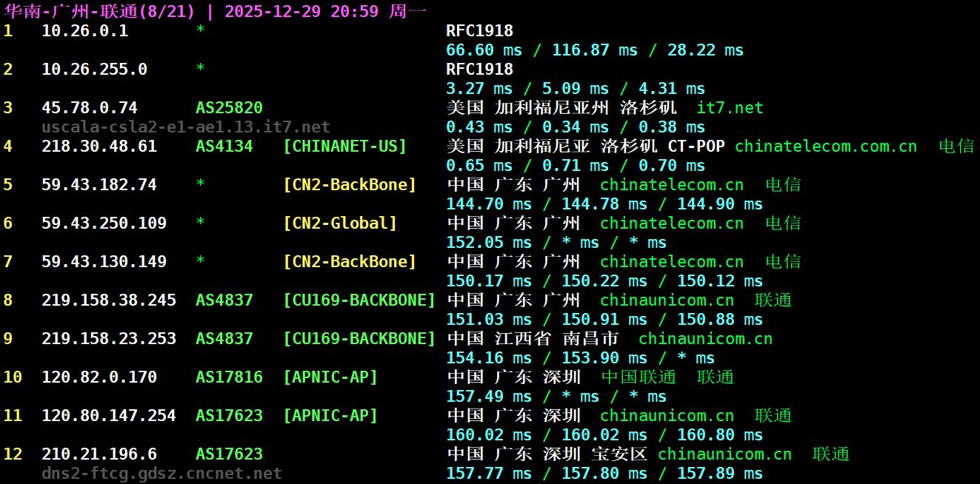
Task: Click IP address 59.43.250.109
Action: pyautogui.click(x=104, y=223)
